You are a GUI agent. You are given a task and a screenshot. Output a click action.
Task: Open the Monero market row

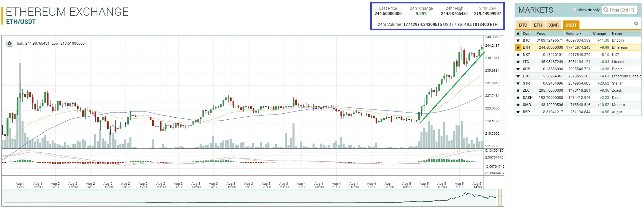[x=578, y=105]
